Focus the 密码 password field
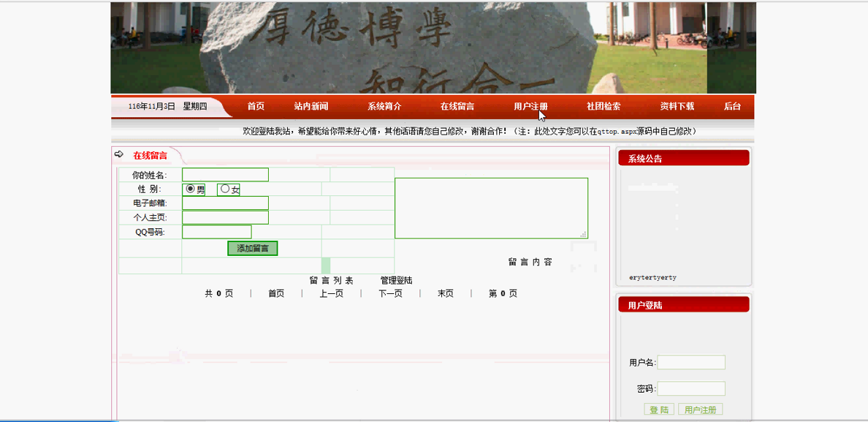The image size is (868, 422). 691,388
